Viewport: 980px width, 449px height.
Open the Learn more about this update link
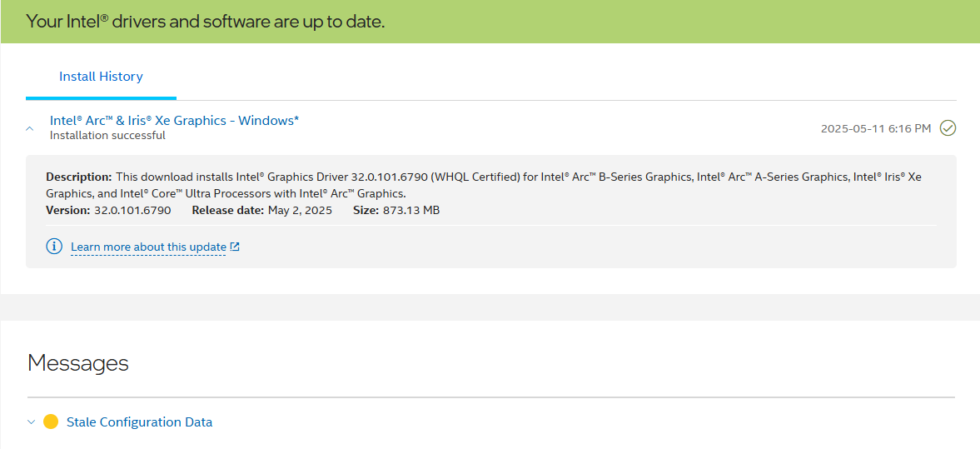click(148, 247)
